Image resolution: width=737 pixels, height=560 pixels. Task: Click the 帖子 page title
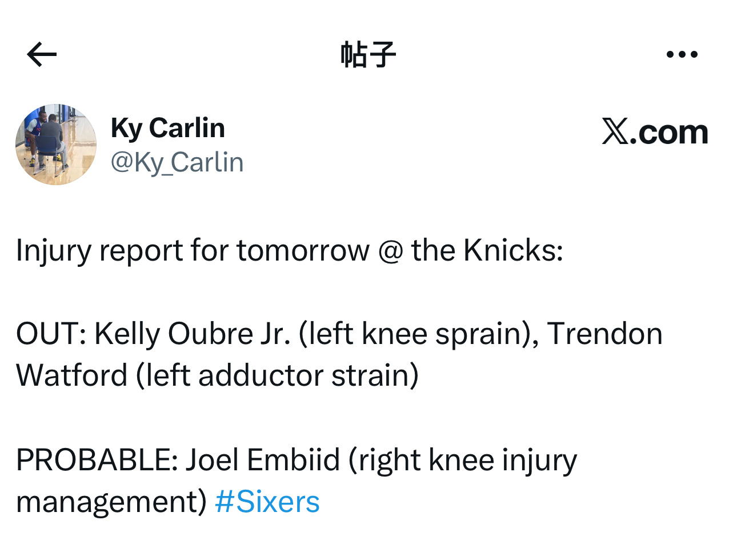pyautogui.click(x=368, y=55)
